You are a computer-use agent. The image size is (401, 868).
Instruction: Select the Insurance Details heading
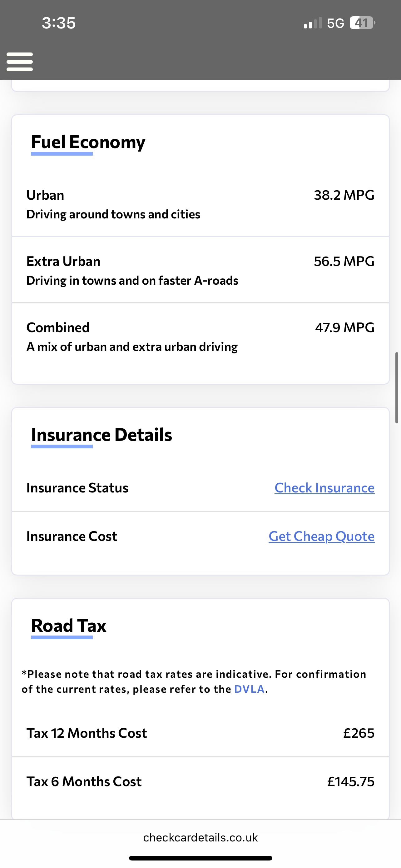(101, 435)
